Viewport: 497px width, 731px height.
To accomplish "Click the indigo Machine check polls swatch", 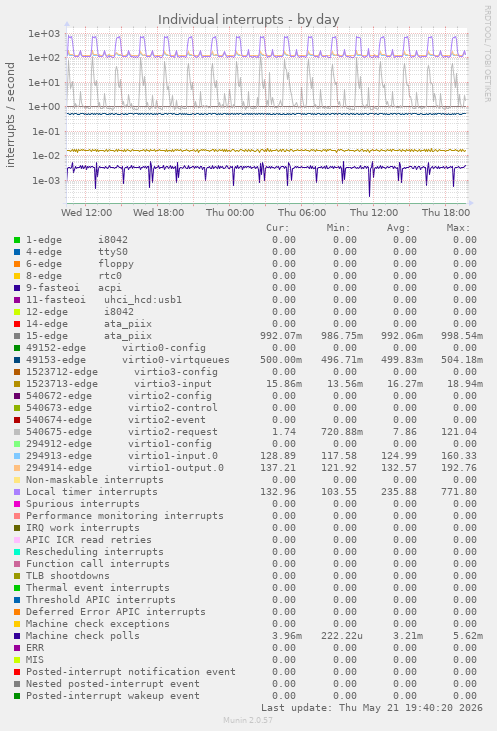I will tap(17, 636).
